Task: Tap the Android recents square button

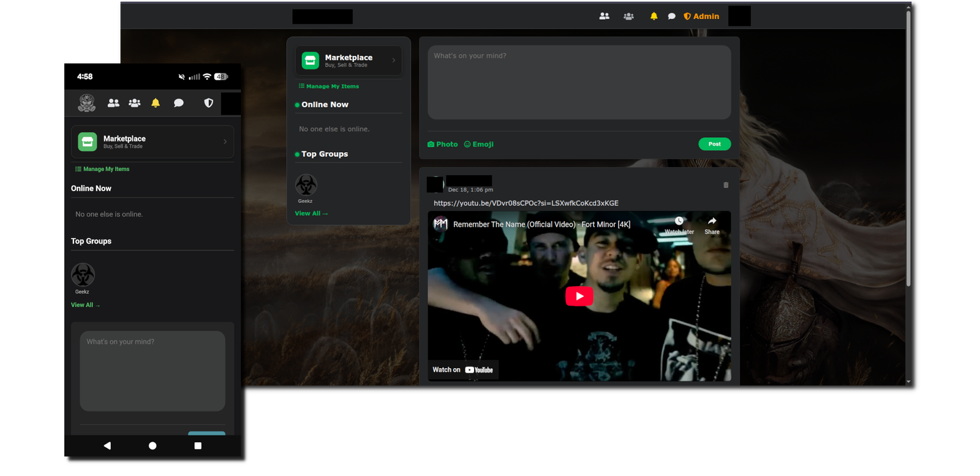Action: click(198, 446)
